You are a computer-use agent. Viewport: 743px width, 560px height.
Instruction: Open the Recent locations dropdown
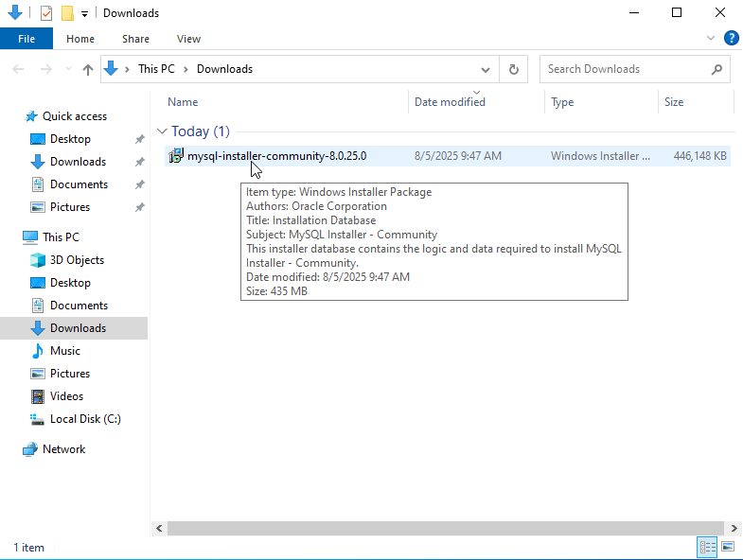(68, 69)
